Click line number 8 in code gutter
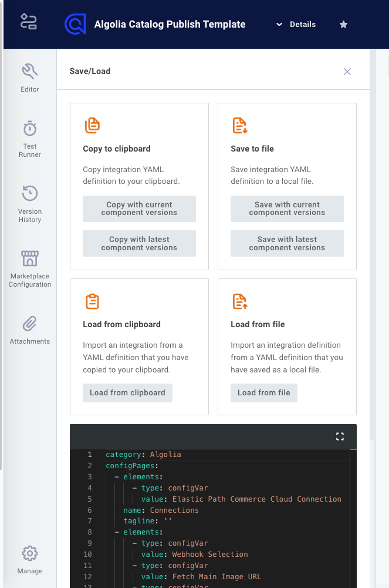 pyautogui.click(x=90, y=532)
